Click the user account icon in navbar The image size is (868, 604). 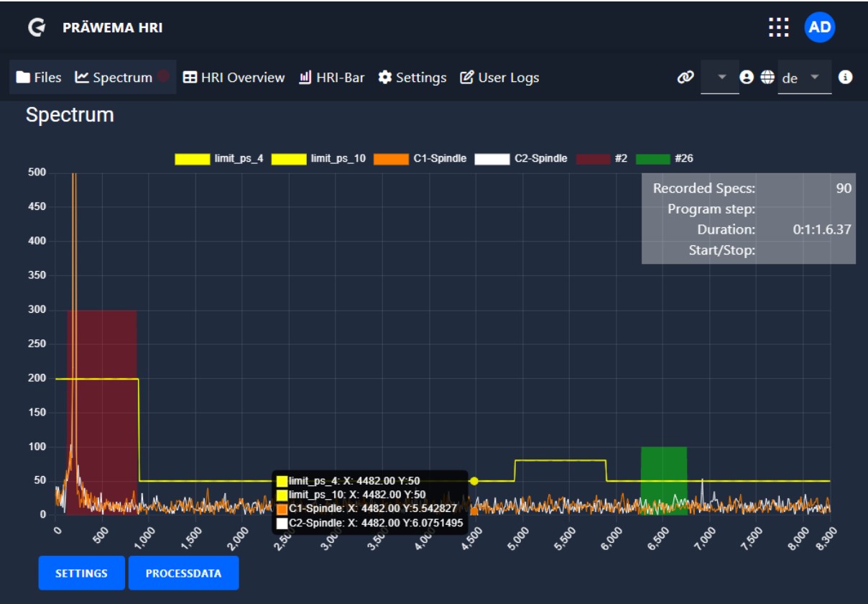[x=747, y=78]
